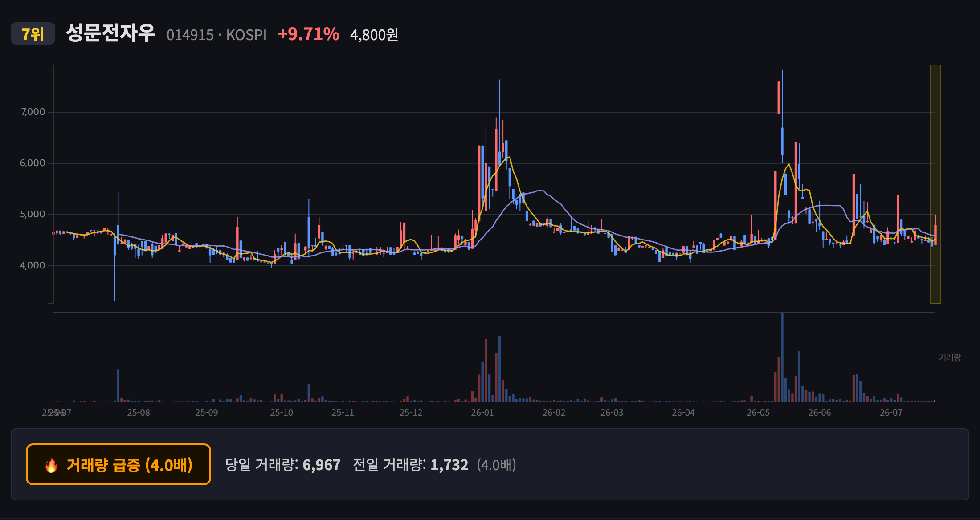Click the 26-04 date axis label

tap(683, 413)
